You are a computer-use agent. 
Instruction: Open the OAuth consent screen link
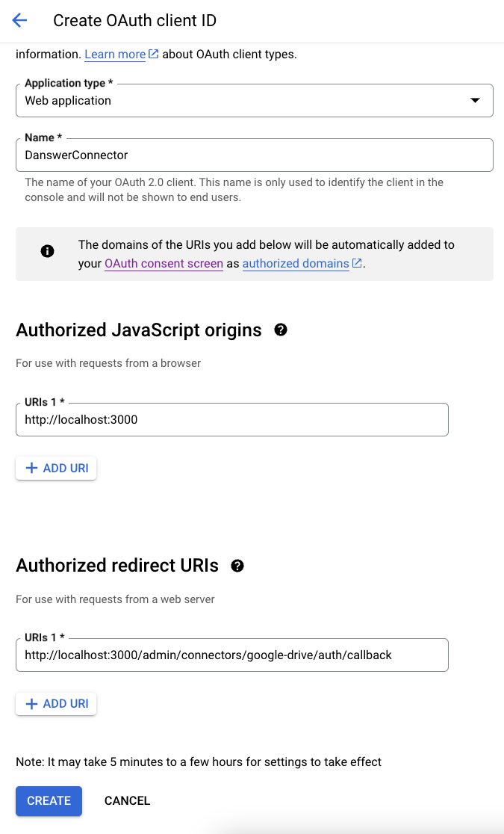click(x=163, y=264)
